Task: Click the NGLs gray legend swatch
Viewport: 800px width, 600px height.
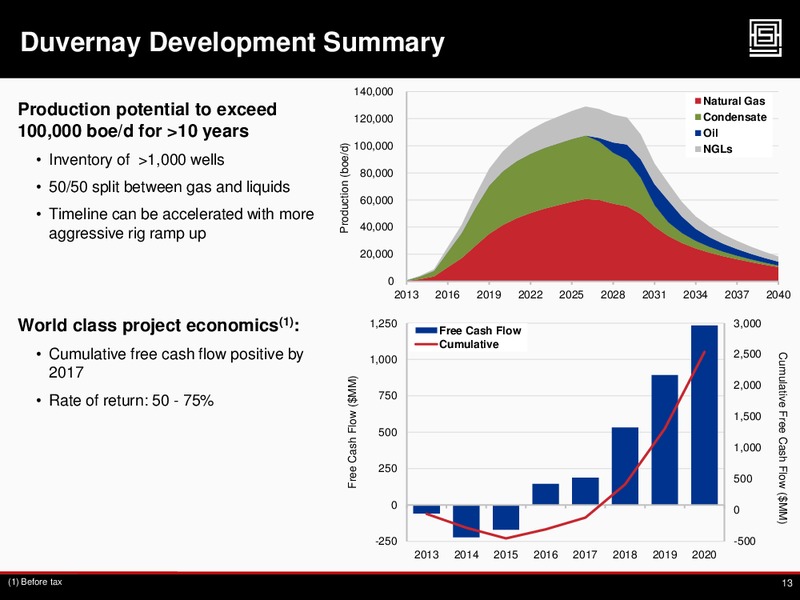Action: (x=698, y=149)
